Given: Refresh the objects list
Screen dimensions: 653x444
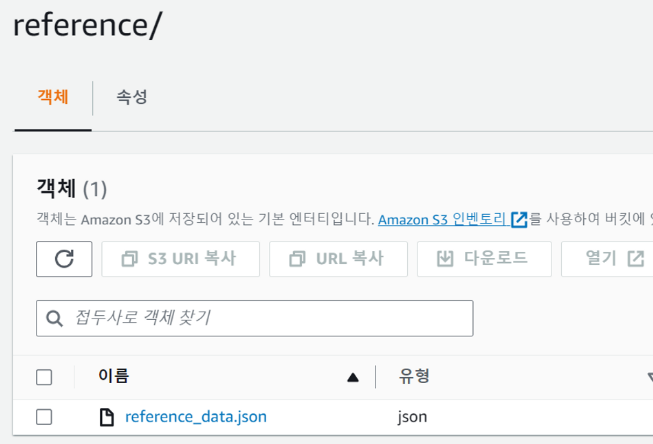Looking at the screenshot, I should 64,259.
